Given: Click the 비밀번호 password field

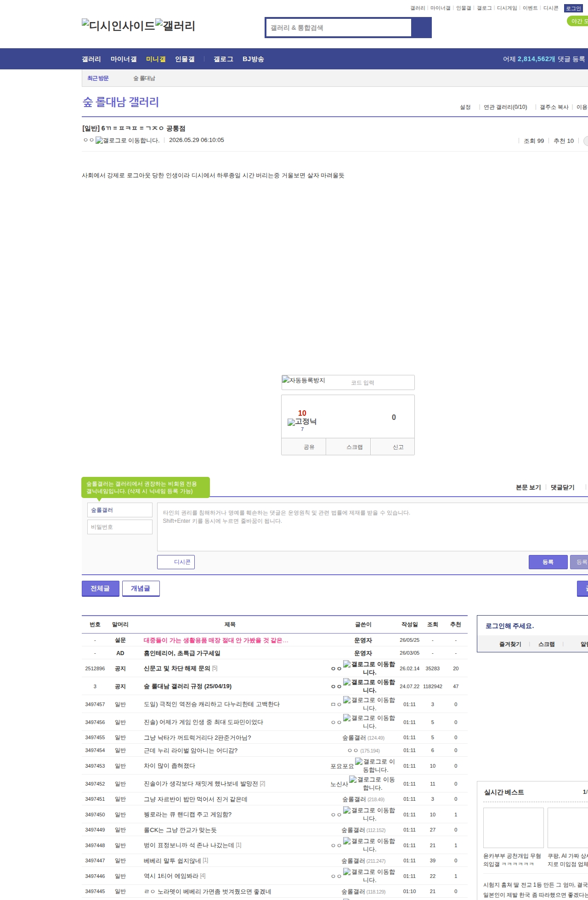Looking at the screenshot, I should click(120, 527).
